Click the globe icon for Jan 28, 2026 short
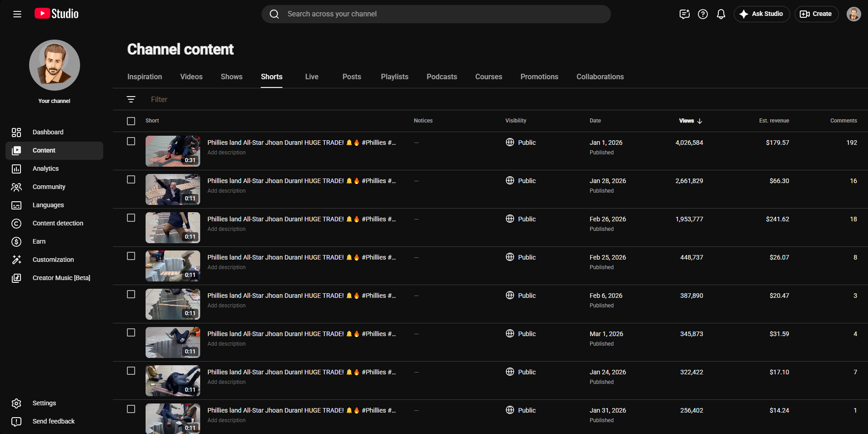The height and width of the screenshot is (434, 868). (510, 180)
